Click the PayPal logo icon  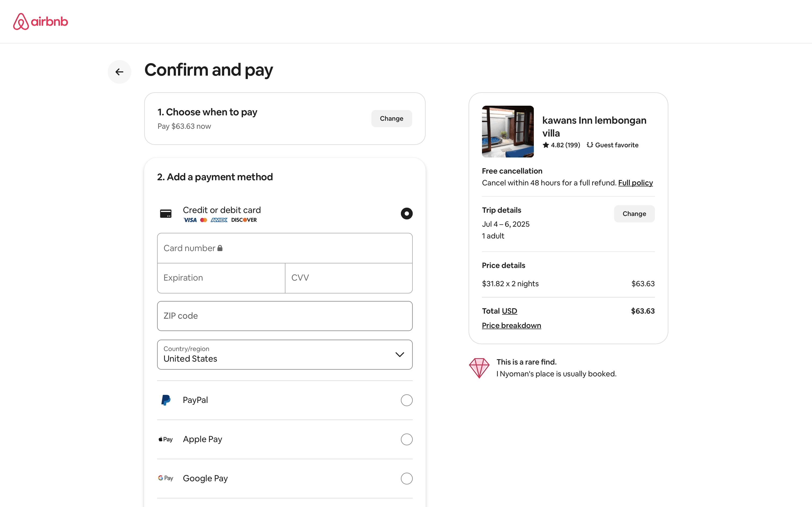coord(166,400)
